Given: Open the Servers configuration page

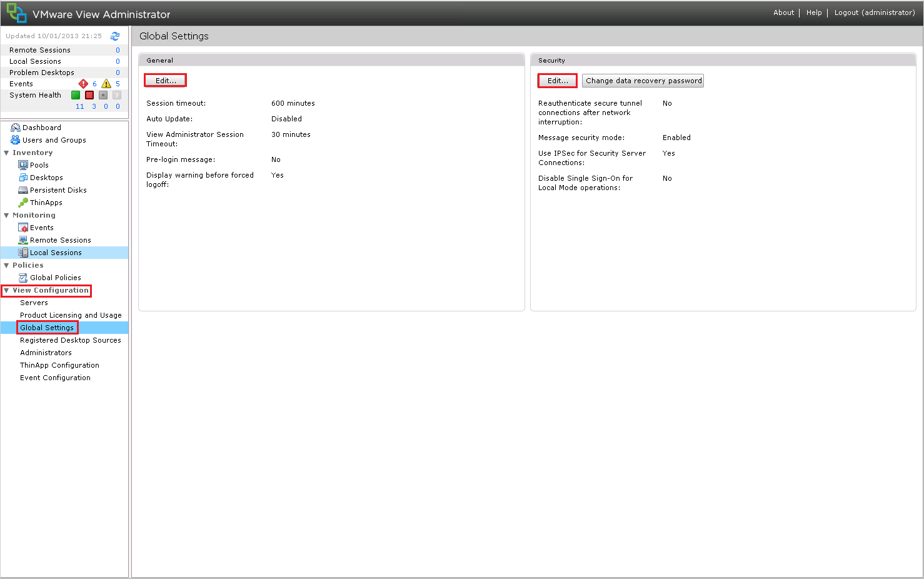Looking at the screenshot, I should [34, 303].
